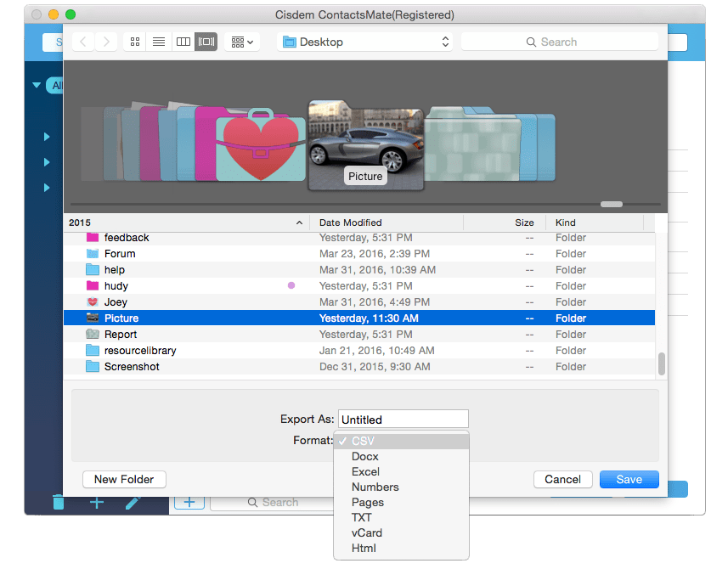Expand the second collapsed sidebar group

(47, 162)
